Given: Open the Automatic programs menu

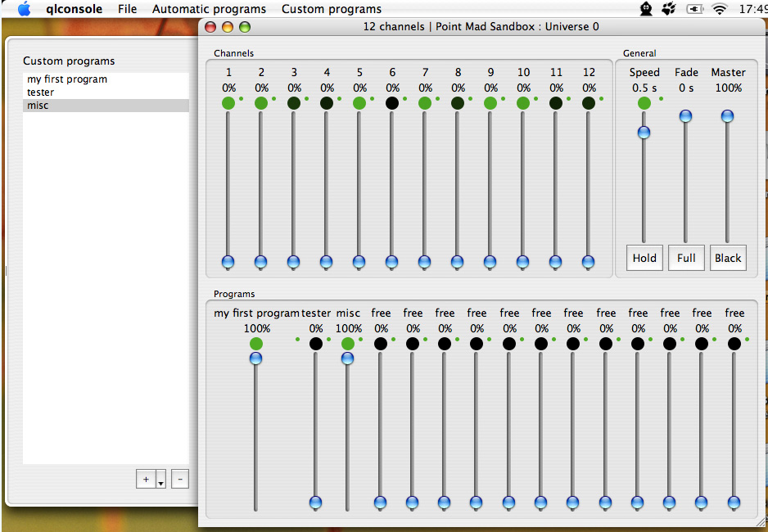Looking at the screenshot, I should 209,9.
